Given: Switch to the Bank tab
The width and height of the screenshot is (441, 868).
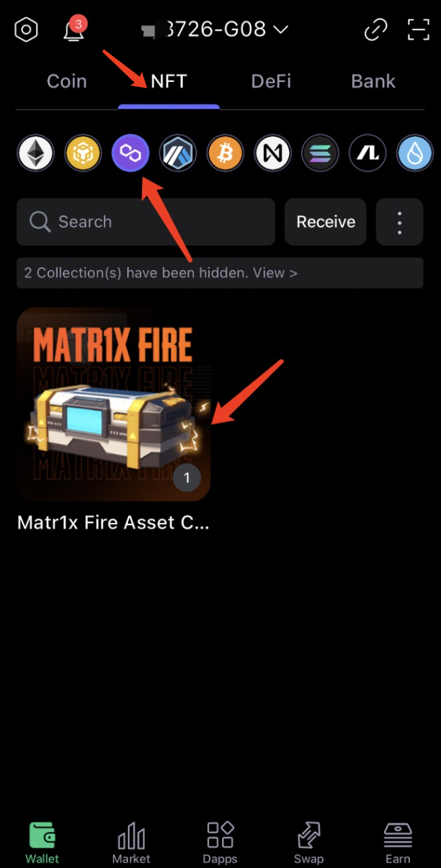Looking at the screenshot, I should pyautogui.click(x=373, y=81).
